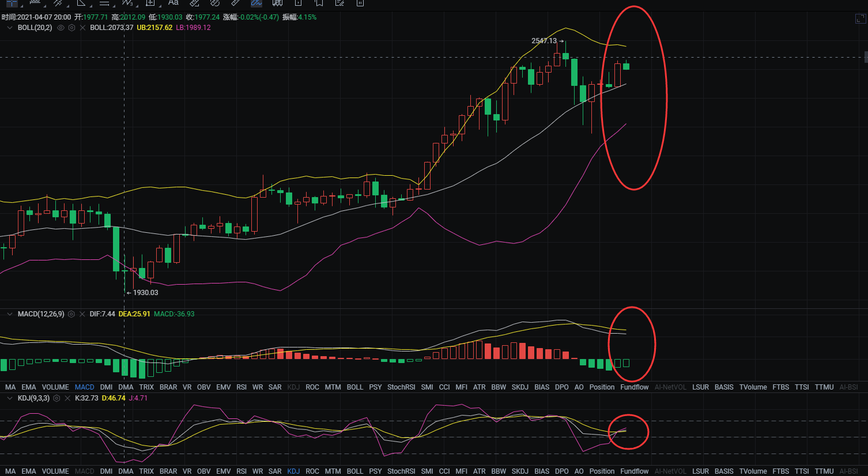The image size is (868, 476).
Task: Open settings gear for KDJ(9,3,3)
Action: 56,398
